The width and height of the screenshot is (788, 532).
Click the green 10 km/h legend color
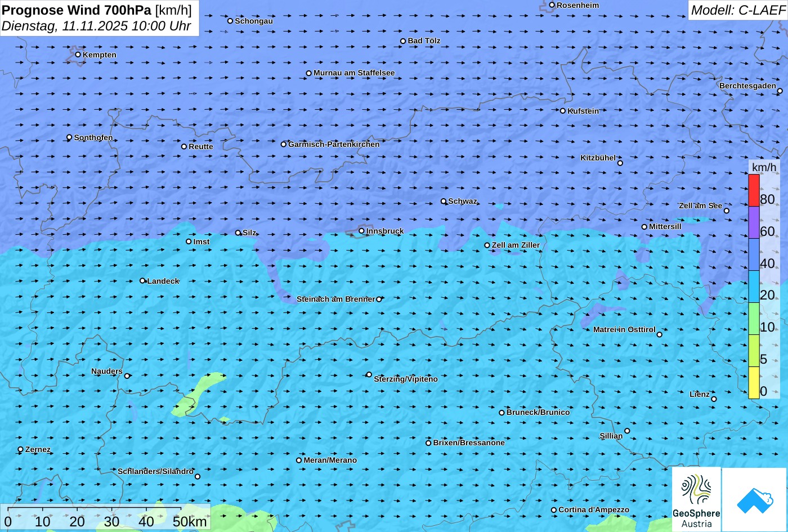pos(754,319)
